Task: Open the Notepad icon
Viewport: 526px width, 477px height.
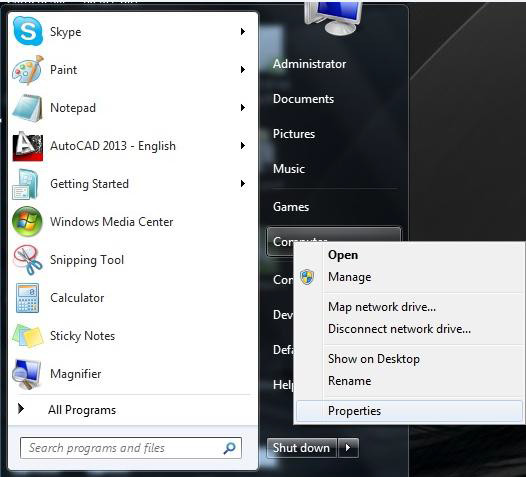Action: 28,108
